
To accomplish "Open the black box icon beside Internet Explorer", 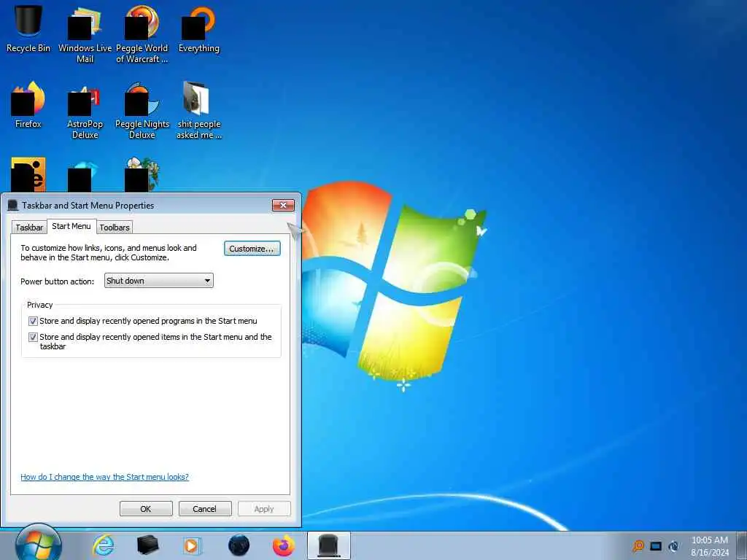I will 147,545.
